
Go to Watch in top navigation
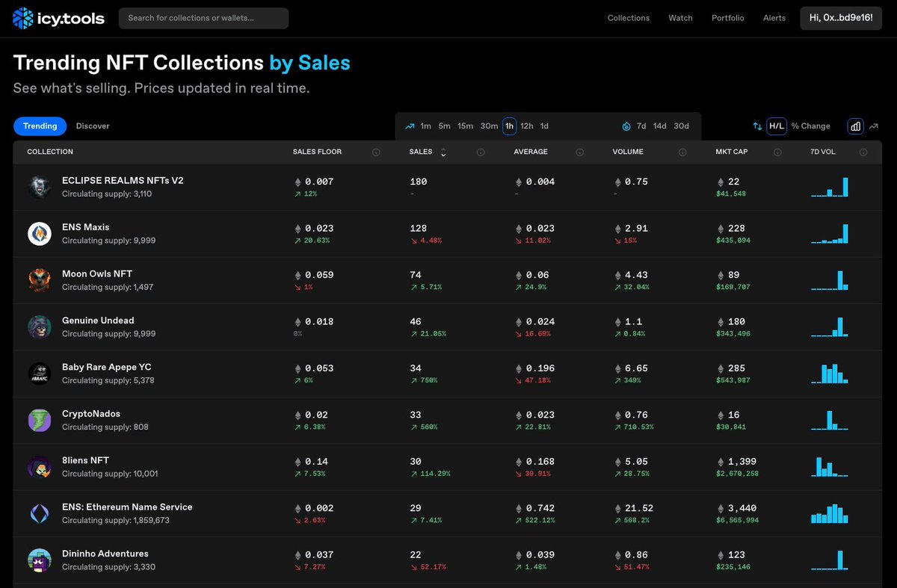(680, 18)
